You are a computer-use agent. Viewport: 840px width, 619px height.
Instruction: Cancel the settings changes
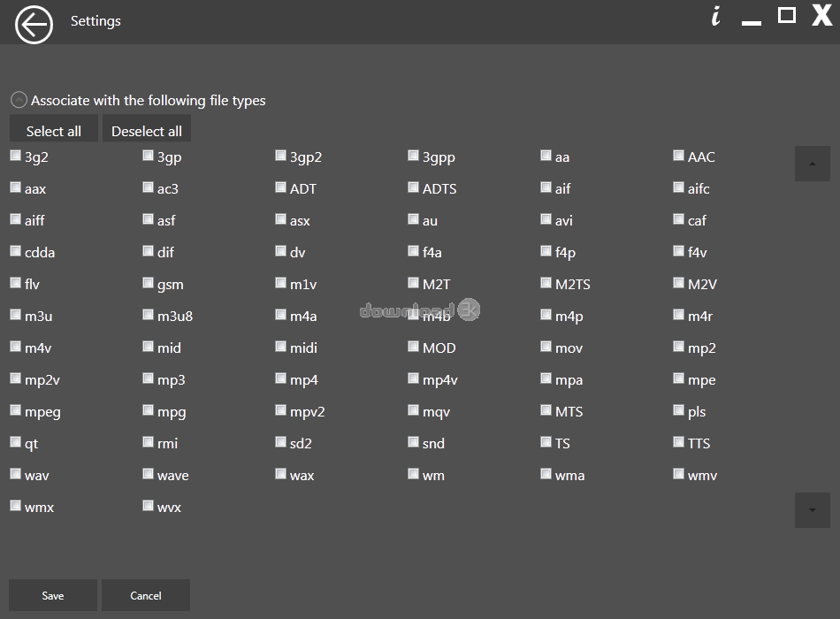[x=146, y=595]
